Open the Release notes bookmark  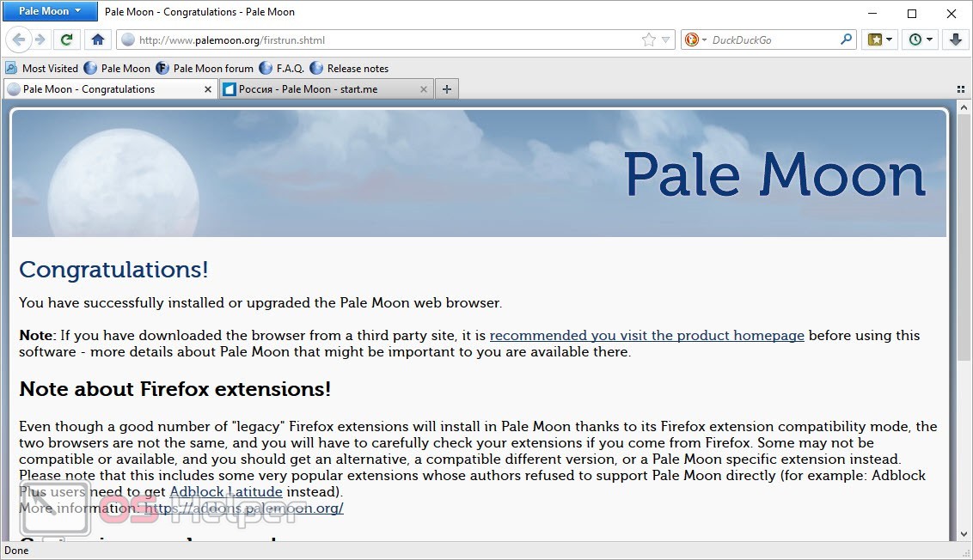click(x=349, y=68)
